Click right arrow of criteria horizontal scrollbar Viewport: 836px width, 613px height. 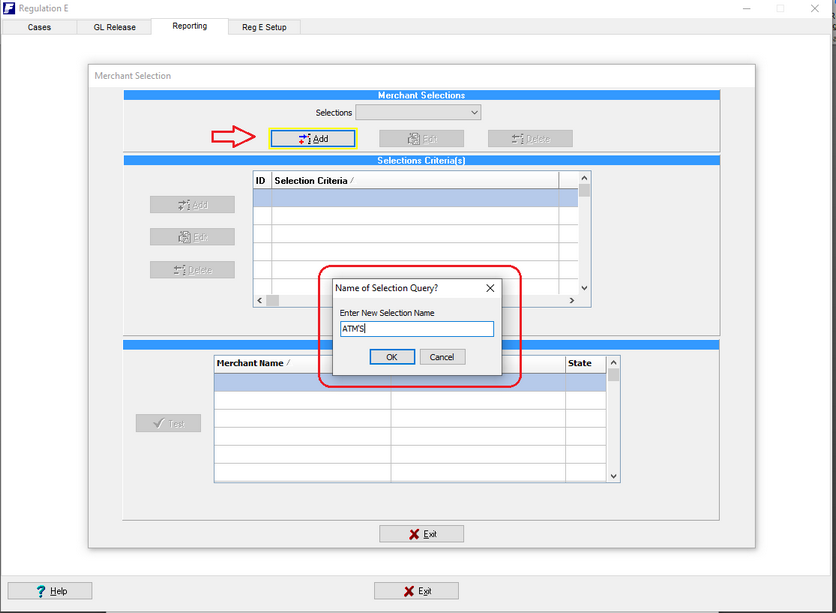click(572, 301)
